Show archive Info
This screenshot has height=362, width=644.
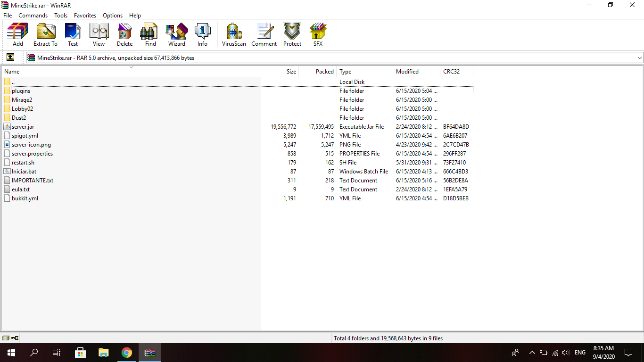202,35
